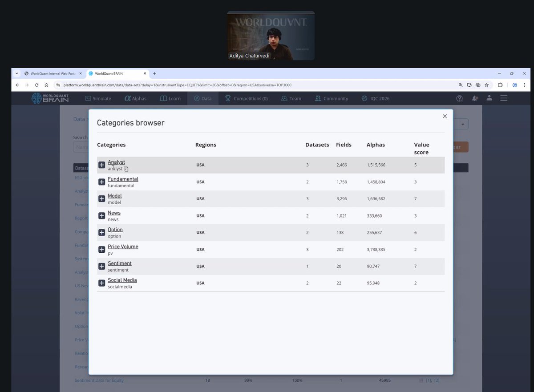
Task: Expand the Fundamental category plus icon
Action: 102,182
